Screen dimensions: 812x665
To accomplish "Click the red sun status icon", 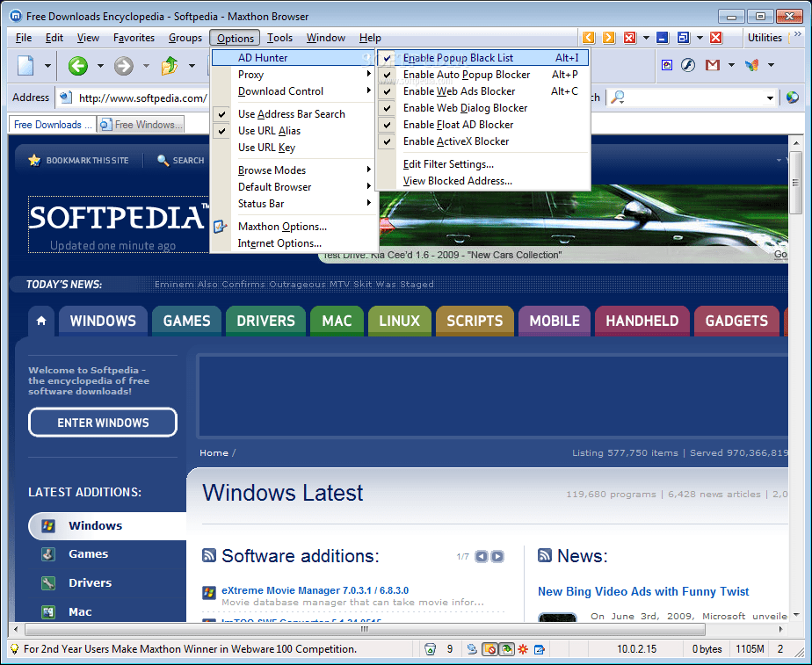I will tap(523, 649).
